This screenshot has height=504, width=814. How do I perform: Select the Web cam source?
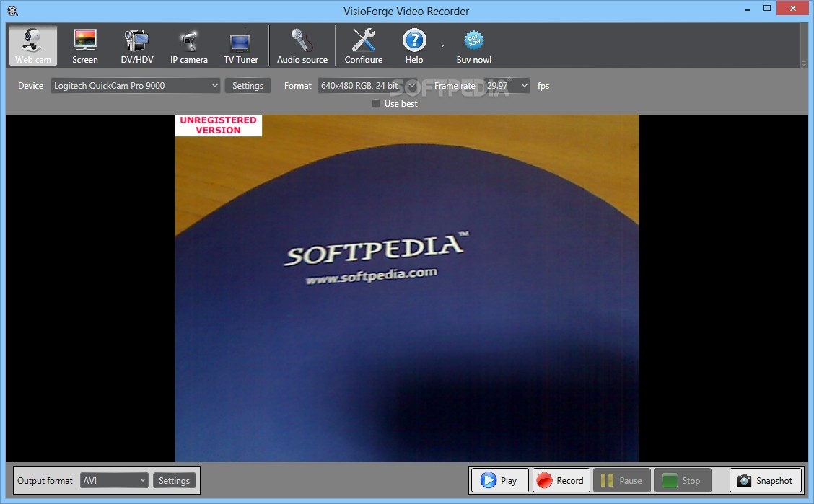[x=32, y=45]
